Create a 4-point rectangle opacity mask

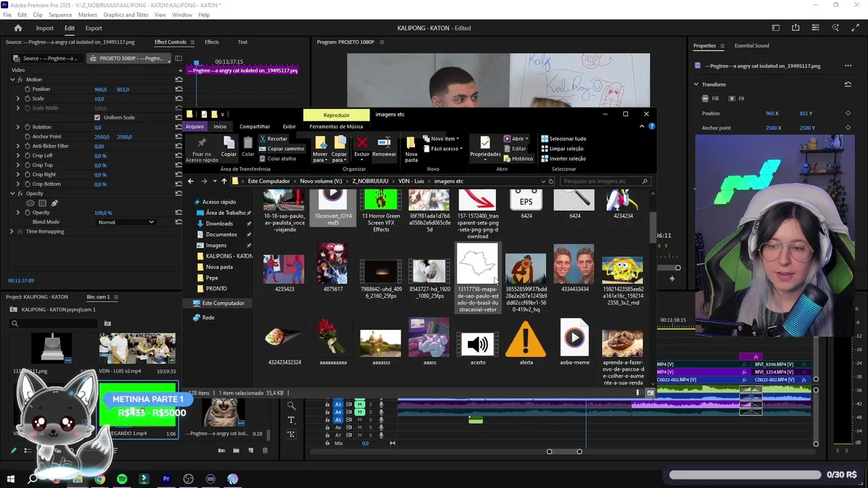[42, 203]
